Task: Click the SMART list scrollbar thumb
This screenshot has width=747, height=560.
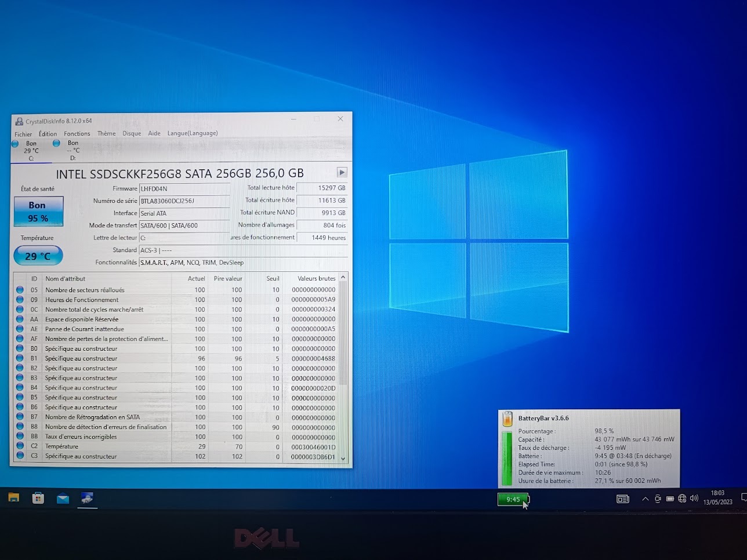Action: [343, 333]
